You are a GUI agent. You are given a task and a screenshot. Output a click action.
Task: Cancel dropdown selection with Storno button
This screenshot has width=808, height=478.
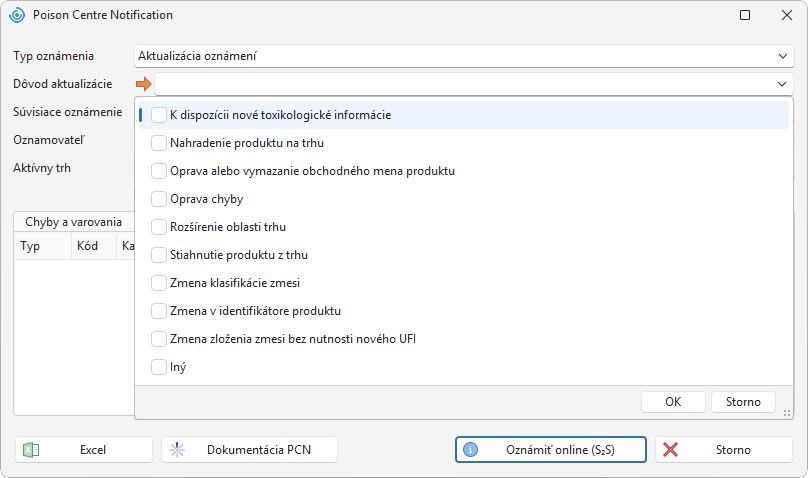(743, 402)
